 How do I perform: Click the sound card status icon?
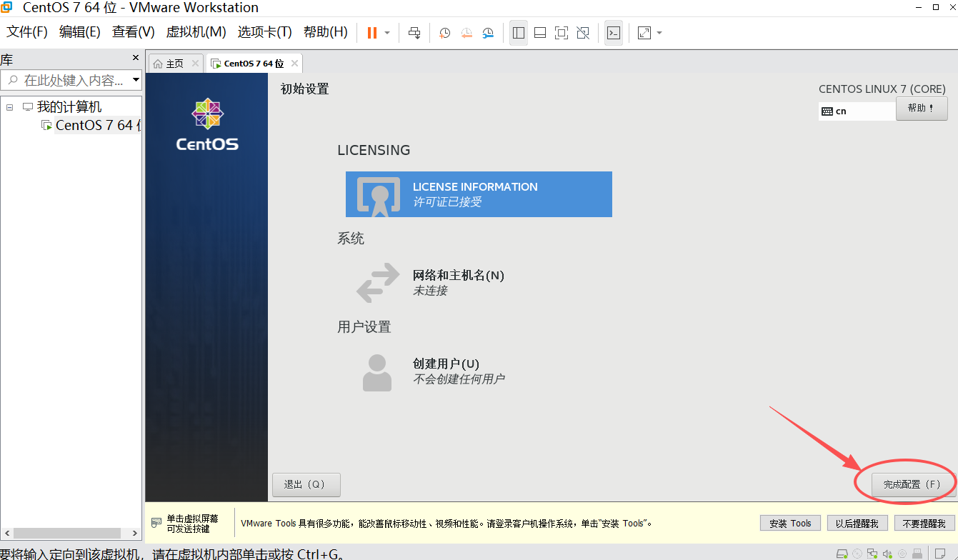tap(887, 554)
